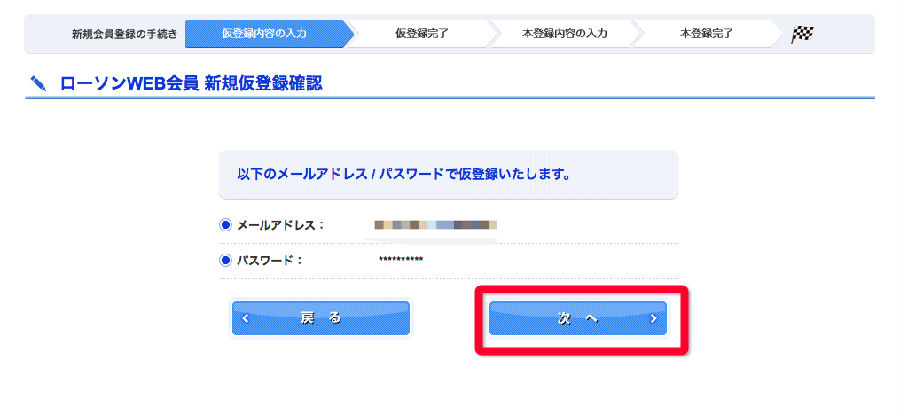Click the checkered flag icon
The width and height of the screenshot is (900, 409).
(802, 34)
